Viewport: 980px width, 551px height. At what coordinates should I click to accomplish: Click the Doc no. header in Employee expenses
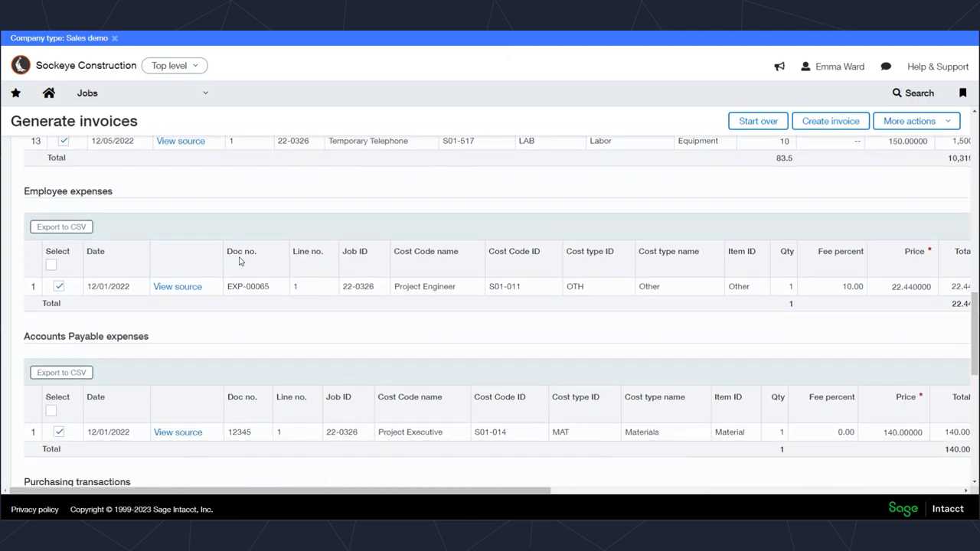(x=241, y=251)
